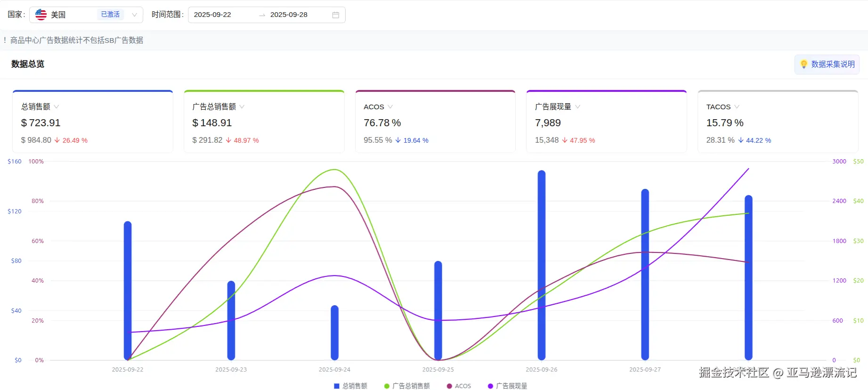Screen dimensions: 868x390
Task: Click the 2025-09-23 x-axis date label
Action: pos(231,370)
